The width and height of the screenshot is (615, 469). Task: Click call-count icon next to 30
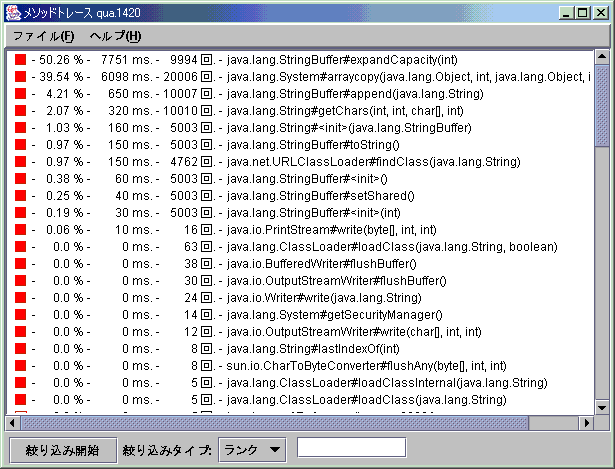pos(206,280)
